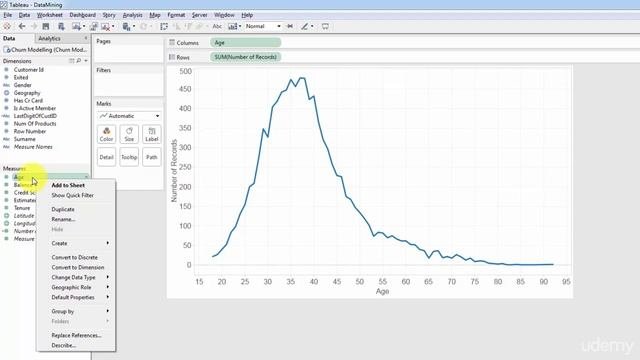Select the Surname dimension
Viewport: 640px width, 360px height.
tap(24, 139)
